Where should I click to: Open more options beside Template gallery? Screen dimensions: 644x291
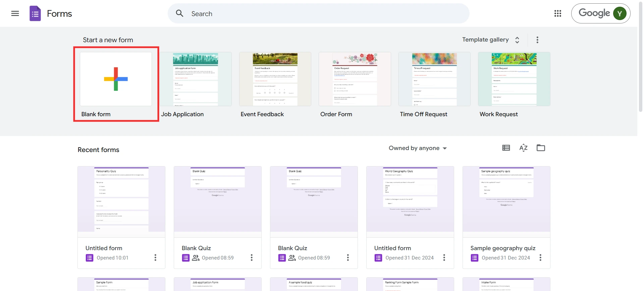point(537,40)
